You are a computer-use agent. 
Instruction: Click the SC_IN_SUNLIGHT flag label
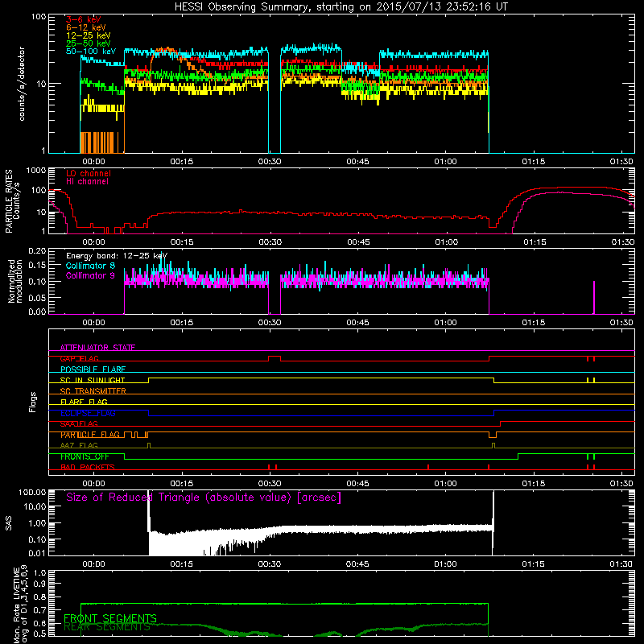point(93,380)
